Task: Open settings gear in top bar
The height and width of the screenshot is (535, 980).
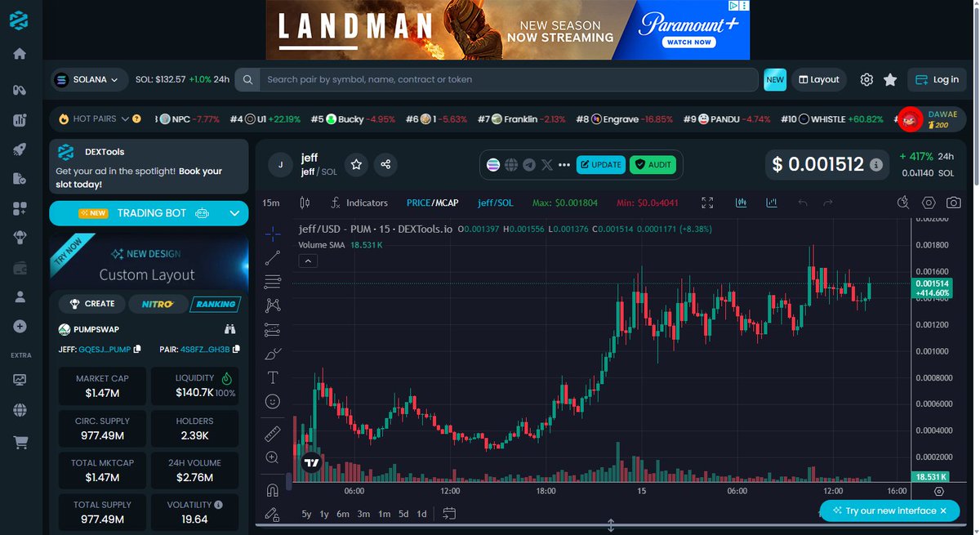Action: (866, 80)
